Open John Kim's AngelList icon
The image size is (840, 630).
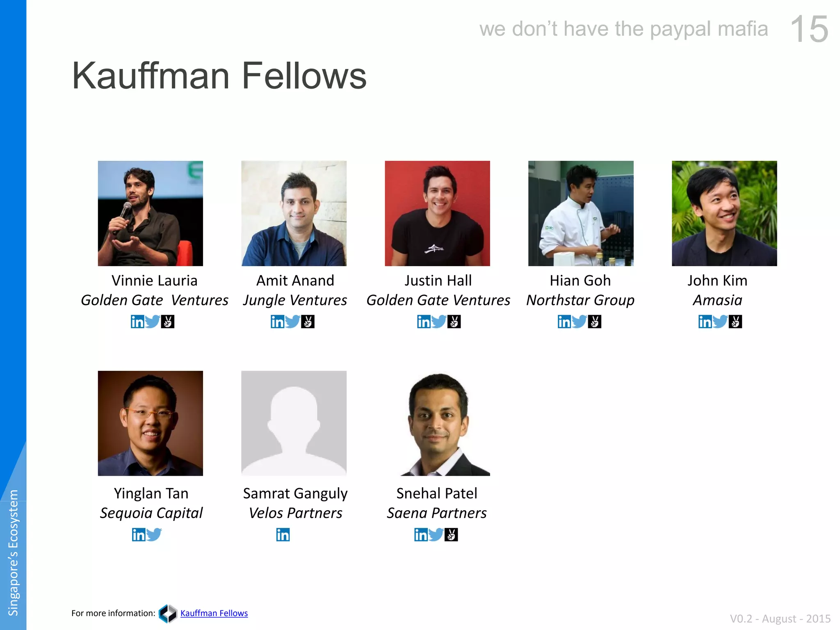point(735,322)
